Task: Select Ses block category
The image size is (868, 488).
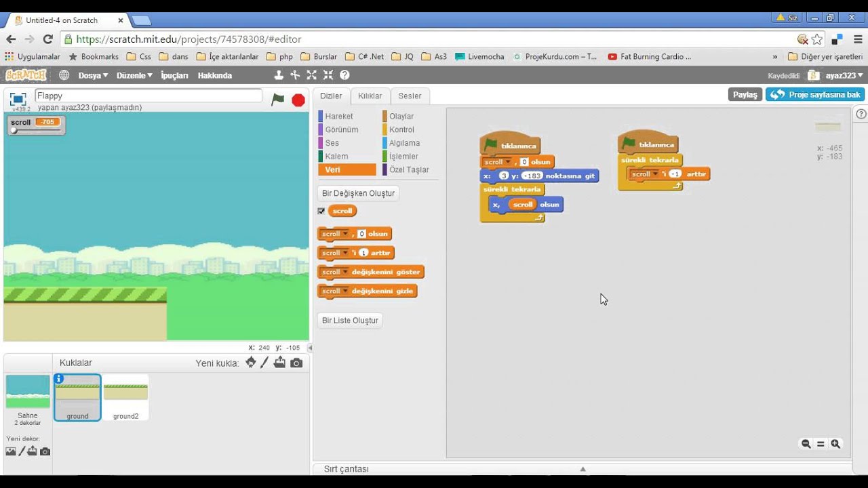Action: click(x=332, y=143)
